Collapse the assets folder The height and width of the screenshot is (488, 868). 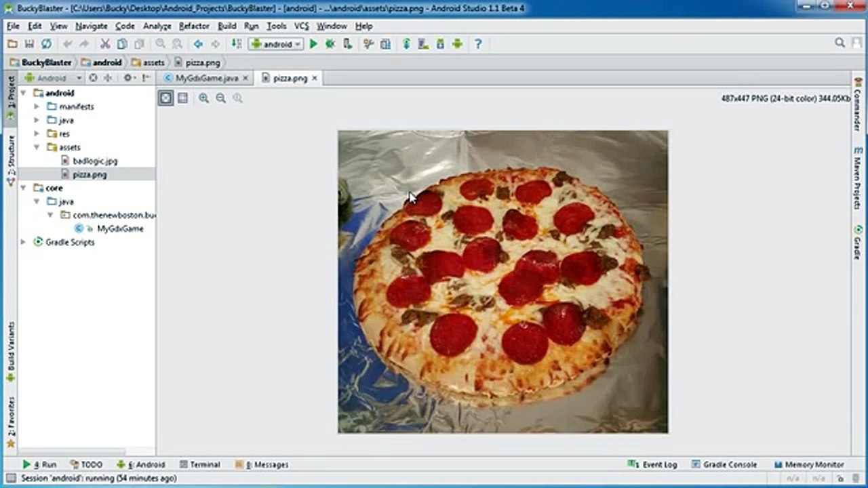click(x=37, y=147)
